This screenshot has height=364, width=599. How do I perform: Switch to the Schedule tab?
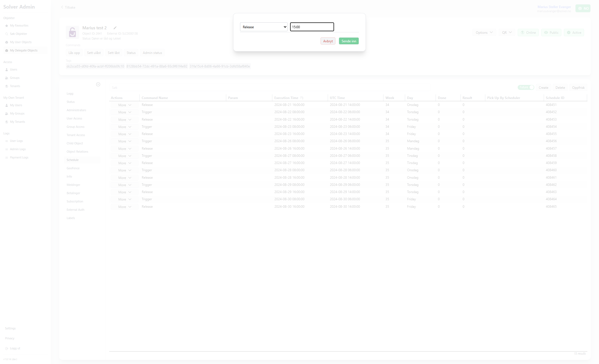82,160
